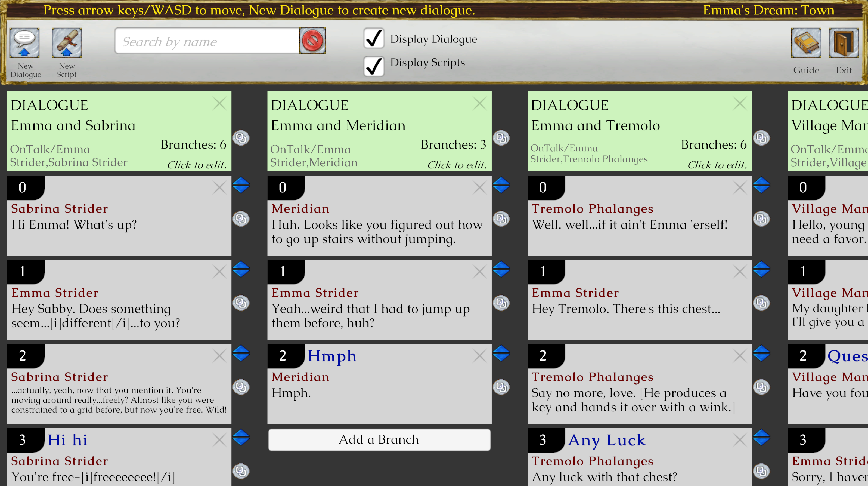
Task: Click the New Script scroll icon
Action: (x=66, y=43)
